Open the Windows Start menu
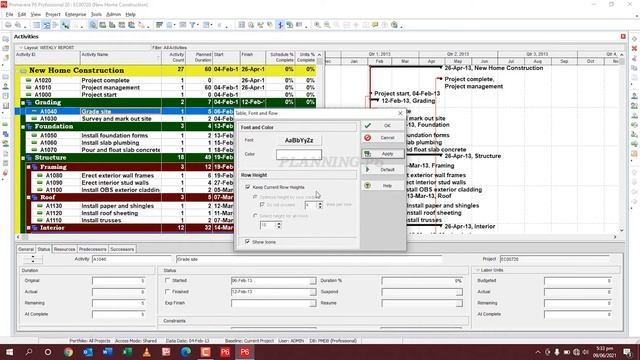This screenshot has height=360, width=640. (9, 352)
